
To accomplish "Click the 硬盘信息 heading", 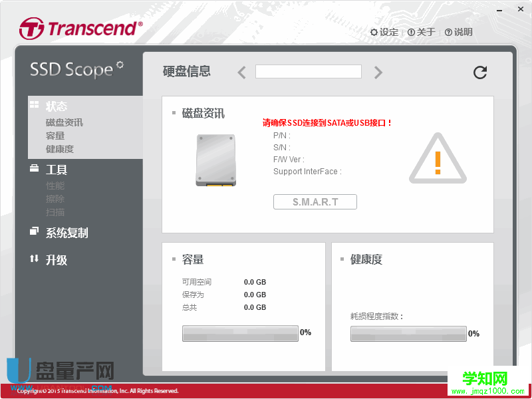I will point(187,71).
